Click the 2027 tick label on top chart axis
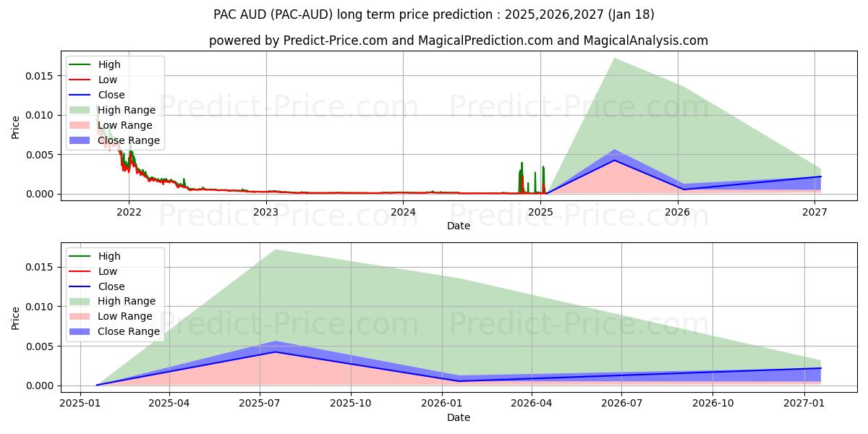This screenshot has height=434, width=868. coord(814,212)
